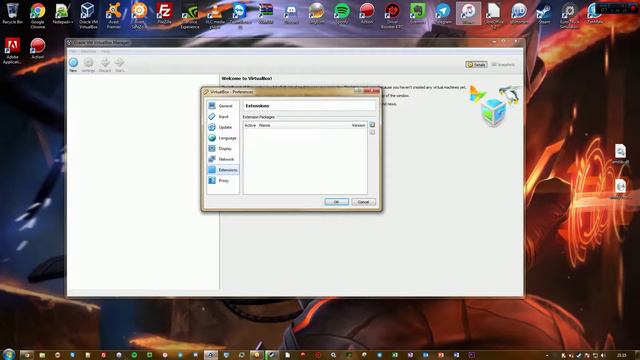Select the Steam desktop shortcut
The height and width of the screenshot is (360, 640).
(x=544, y=13)
